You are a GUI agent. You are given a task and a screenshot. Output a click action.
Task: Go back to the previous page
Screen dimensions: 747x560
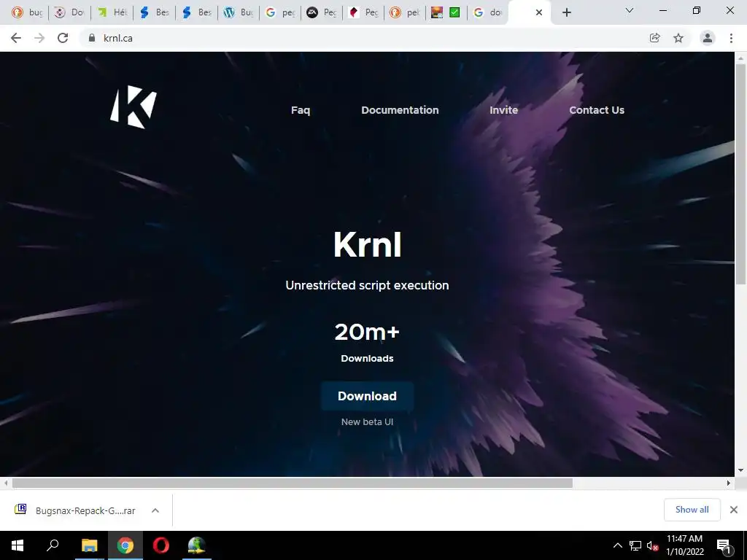click(16, 38)
